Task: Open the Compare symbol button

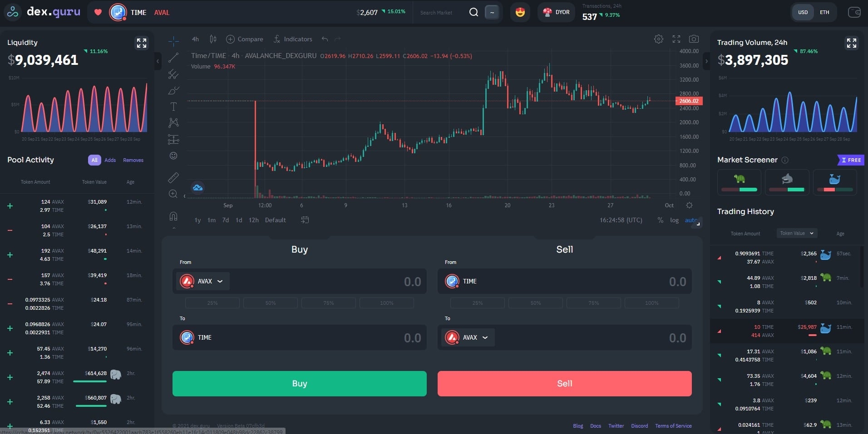Action: click(244, 39)
